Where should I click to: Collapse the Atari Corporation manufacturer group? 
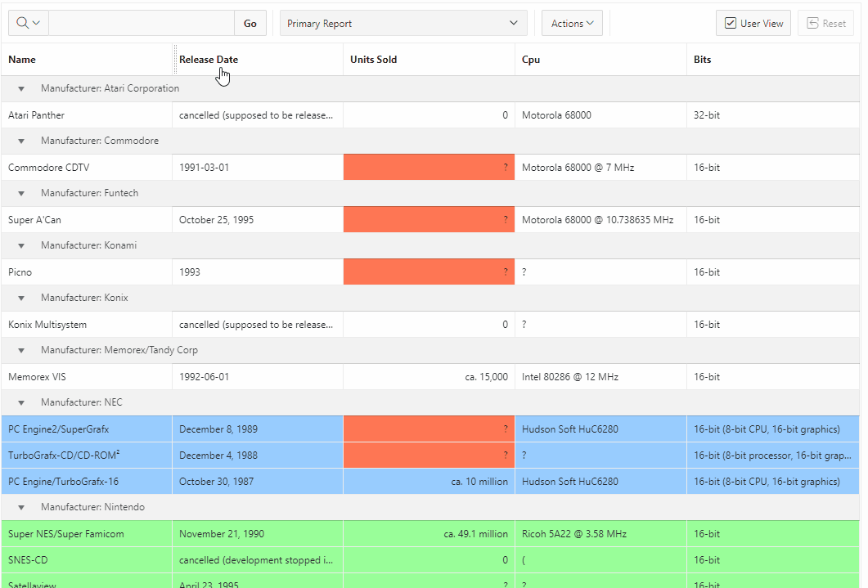tap(21, 88)
